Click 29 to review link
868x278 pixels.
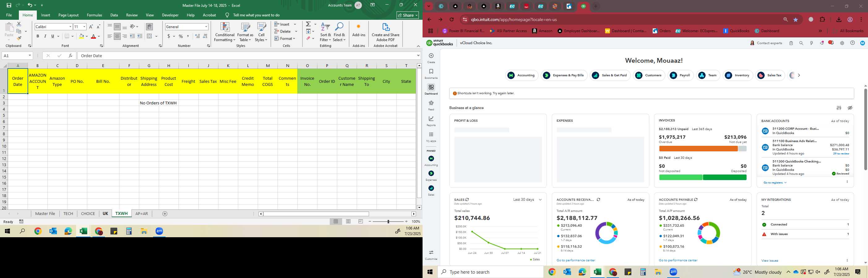coord(841,154)
